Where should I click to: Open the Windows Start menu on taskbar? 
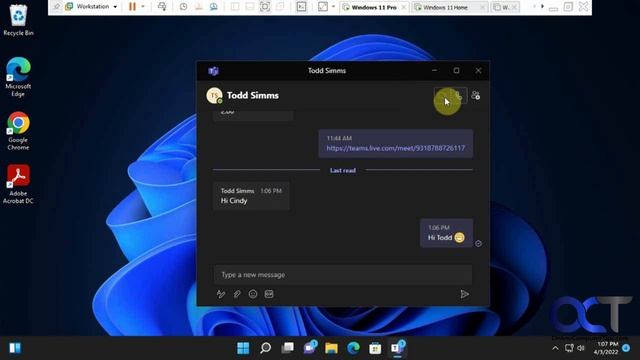[x=243, y=348]
